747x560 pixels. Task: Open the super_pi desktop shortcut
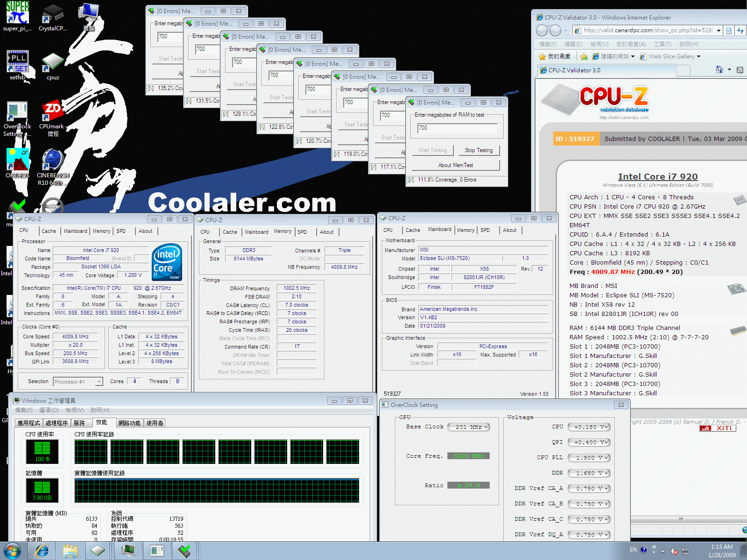pos(17,16)
